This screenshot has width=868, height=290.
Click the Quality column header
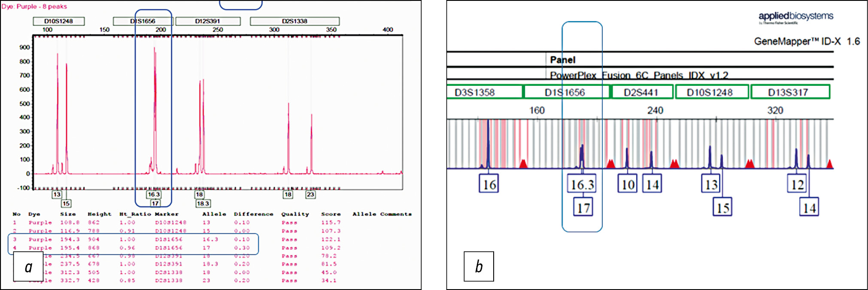295,214
